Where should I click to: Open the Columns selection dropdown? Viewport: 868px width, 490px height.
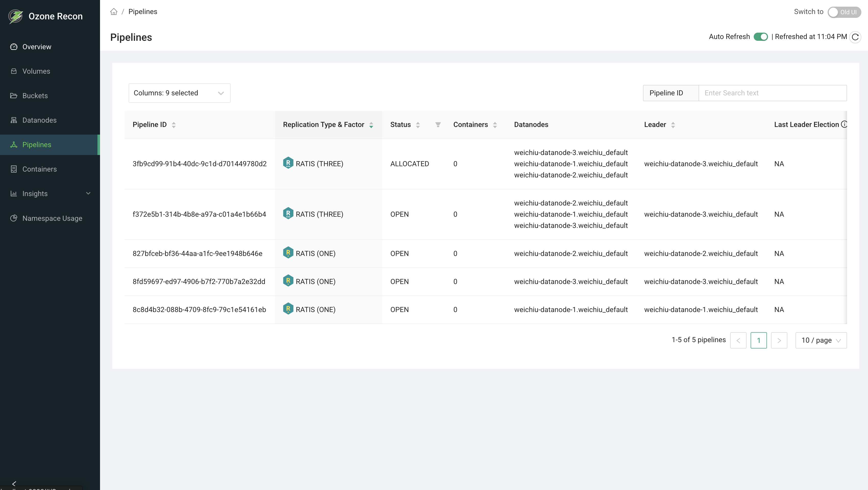point(179,93)
